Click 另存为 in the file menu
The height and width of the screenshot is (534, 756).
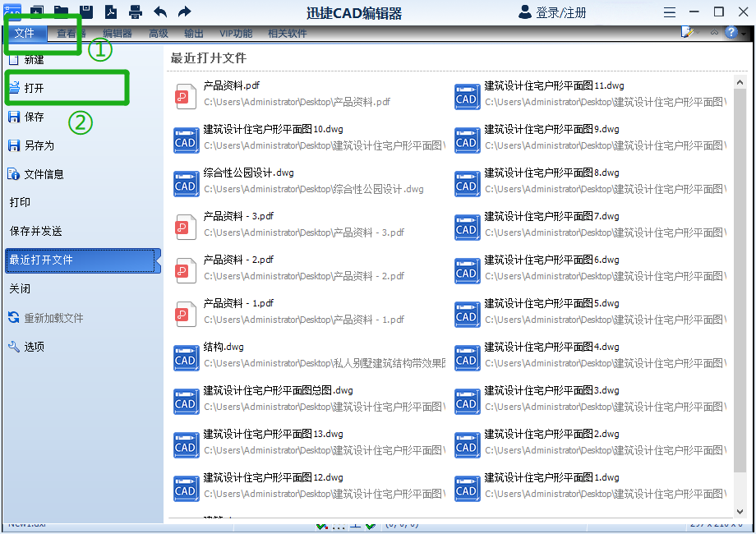pyautogui.click(x=39, y=145)
